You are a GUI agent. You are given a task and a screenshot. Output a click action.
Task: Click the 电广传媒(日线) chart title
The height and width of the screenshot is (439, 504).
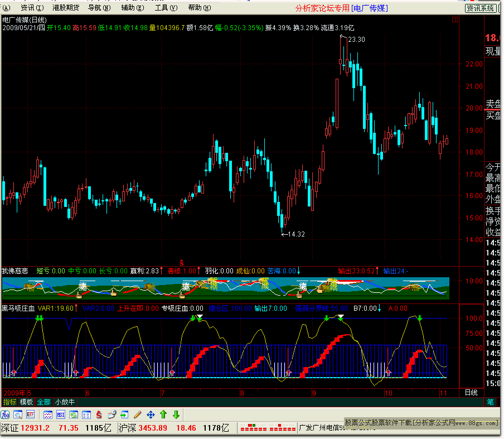(x=25, y=20)
